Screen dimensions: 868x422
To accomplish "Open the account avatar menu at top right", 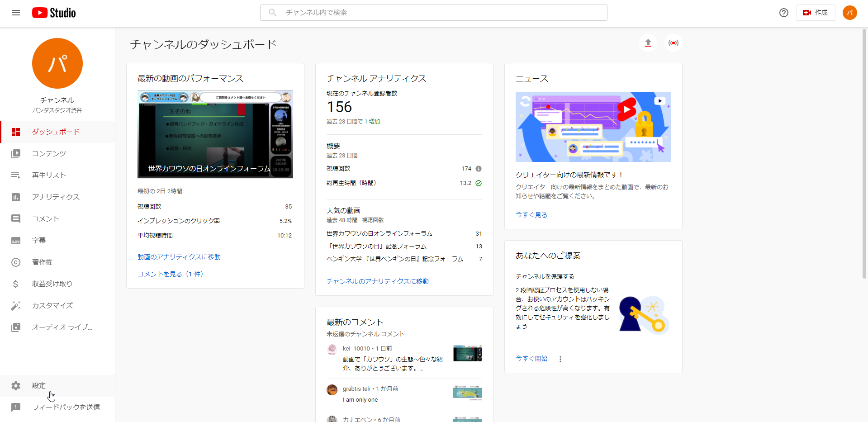I will 850,13.
